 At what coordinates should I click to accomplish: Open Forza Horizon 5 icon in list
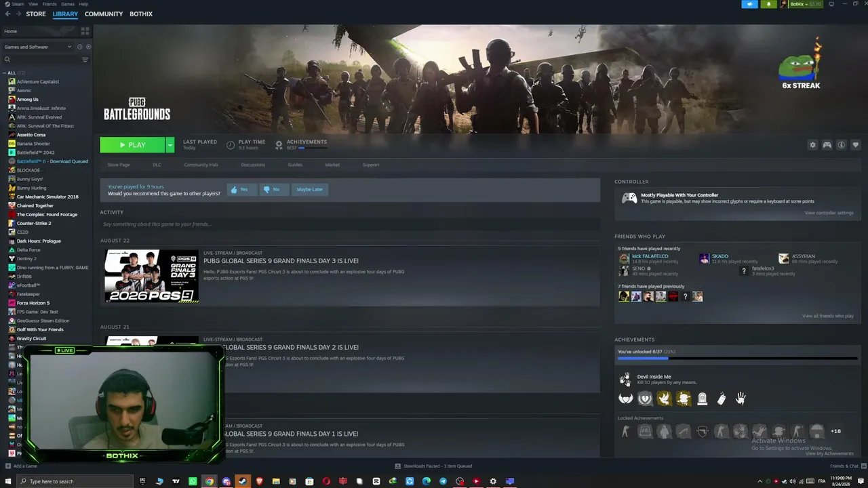[12, 303]
